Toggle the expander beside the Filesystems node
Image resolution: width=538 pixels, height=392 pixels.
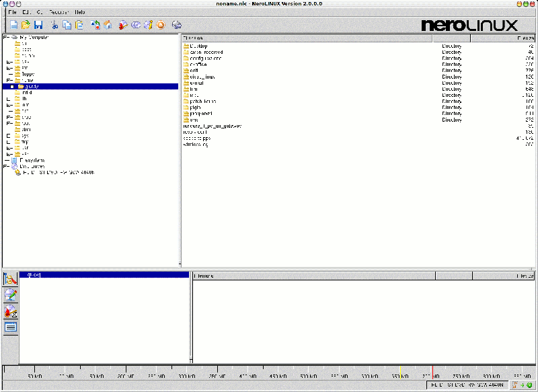7,160
